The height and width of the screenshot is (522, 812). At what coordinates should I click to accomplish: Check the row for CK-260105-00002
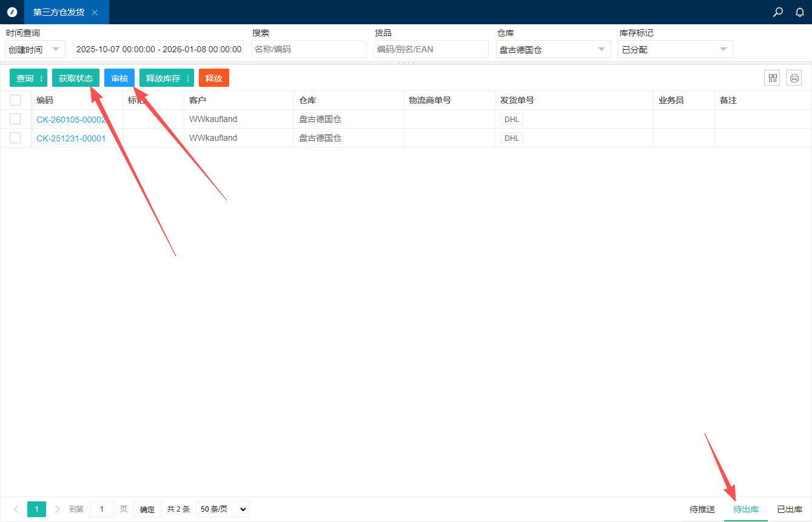coord(15,119)
